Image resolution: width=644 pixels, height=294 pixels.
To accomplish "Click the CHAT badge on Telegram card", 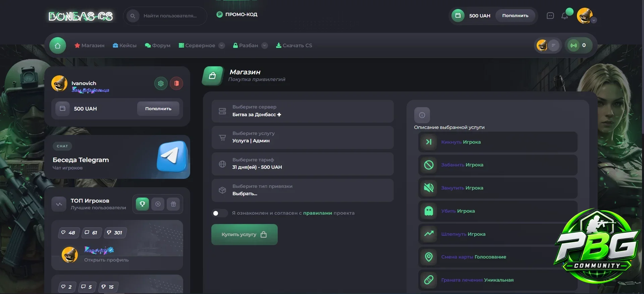I will click(62, 146).
